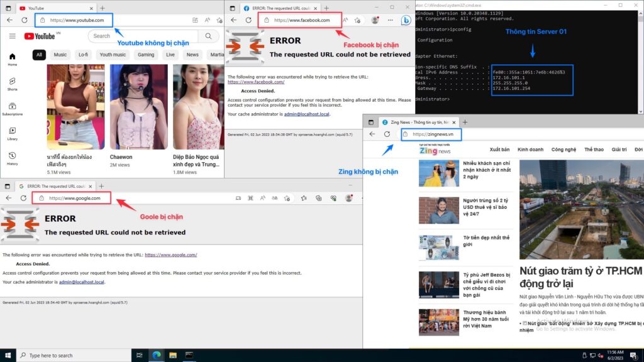Refresh the Zing News window

pyautogui.click(x=387, y=134)
